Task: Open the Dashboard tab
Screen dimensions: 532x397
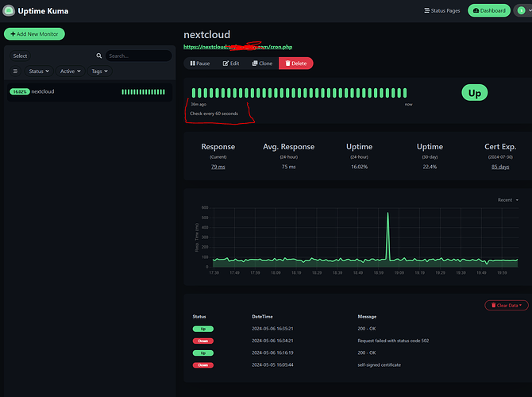Action: (x=489, y=11)
